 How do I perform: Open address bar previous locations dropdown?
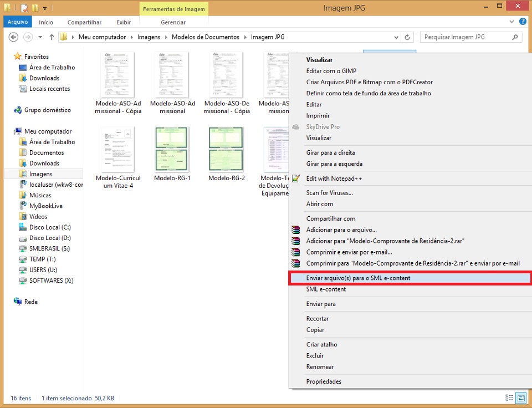coord(396,37)
